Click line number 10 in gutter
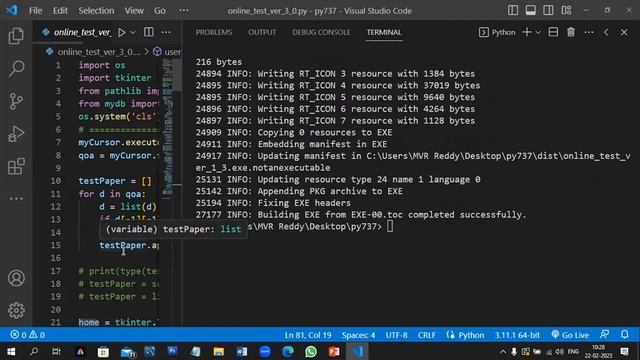The height and width of the screenshot is (360, 640). click(56, 181)
